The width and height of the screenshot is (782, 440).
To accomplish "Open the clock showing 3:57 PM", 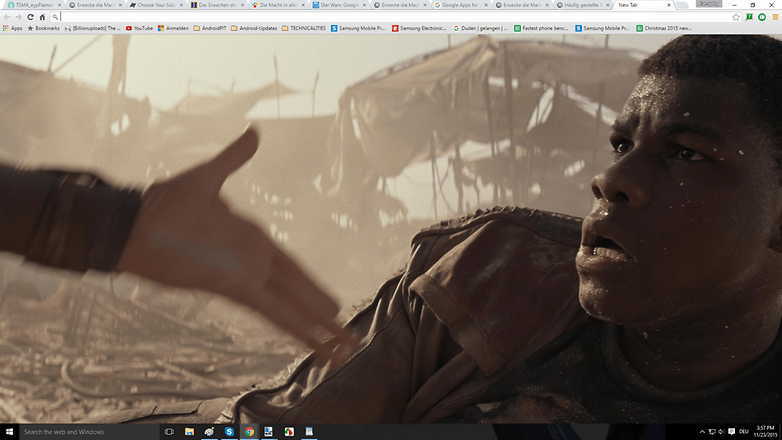I will pos(765,432).
